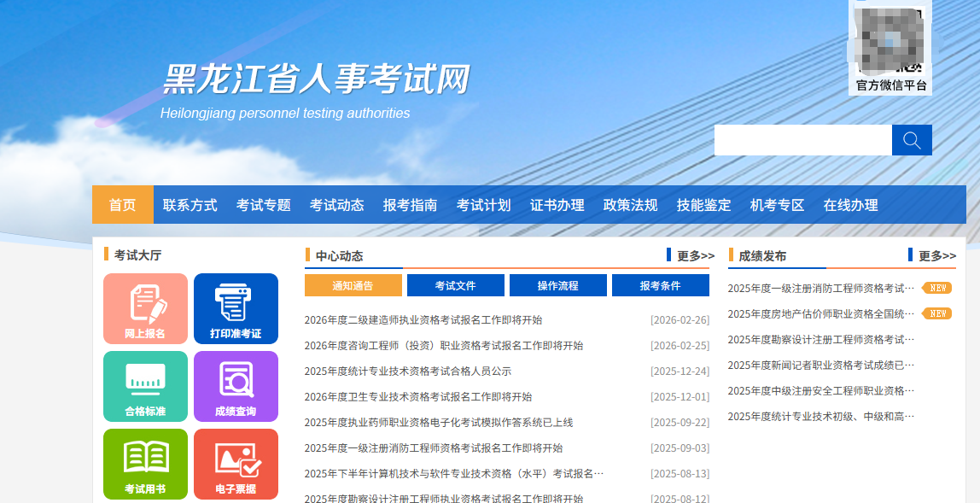
Task: Open the 电子票据 e-receipt icon
Action: pyautogui.click(x=236, y=464)
